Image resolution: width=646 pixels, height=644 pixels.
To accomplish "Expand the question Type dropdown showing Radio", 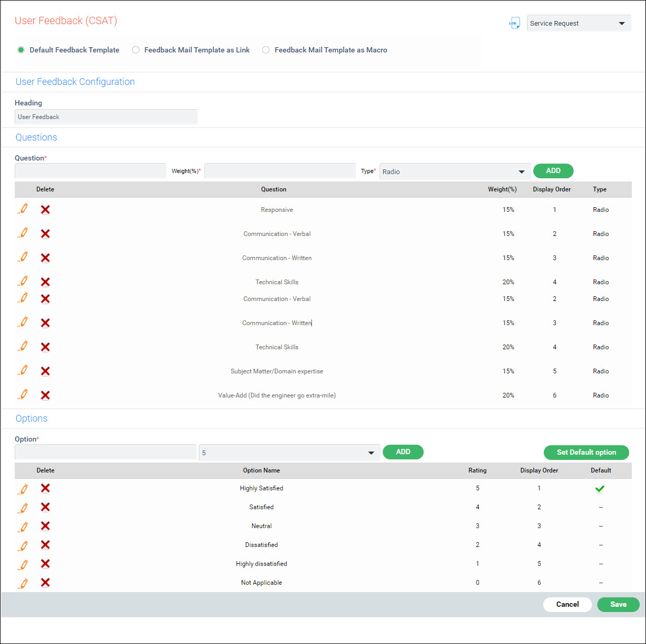I will 454,171.
